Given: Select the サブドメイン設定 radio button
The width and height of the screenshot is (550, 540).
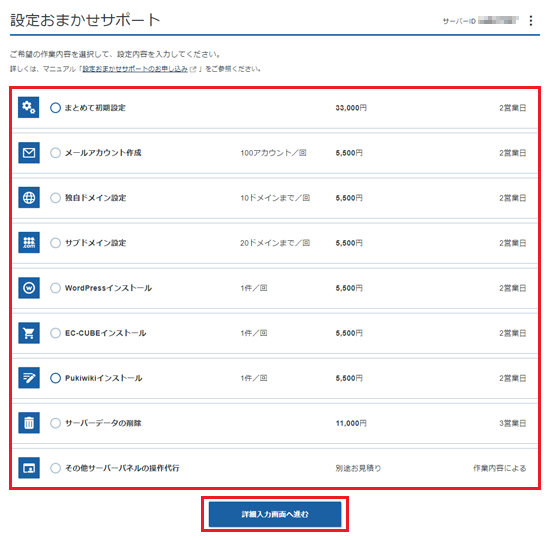Looking at the screenshot, I should click(x=55, y=243).
